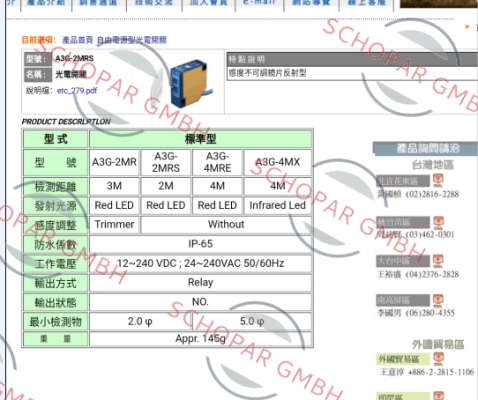Click the A3G-2MRS value beside 型號

tap(74, 59)
